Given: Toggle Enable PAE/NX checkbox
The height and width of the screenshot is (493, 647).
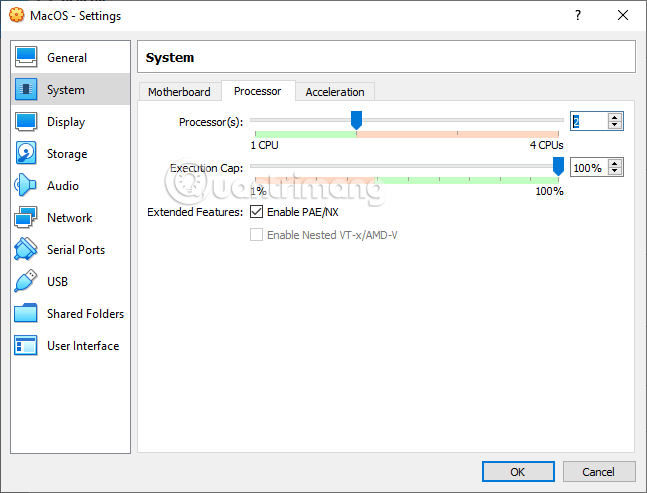Looking at the screenshot, I should click(256, 212).
